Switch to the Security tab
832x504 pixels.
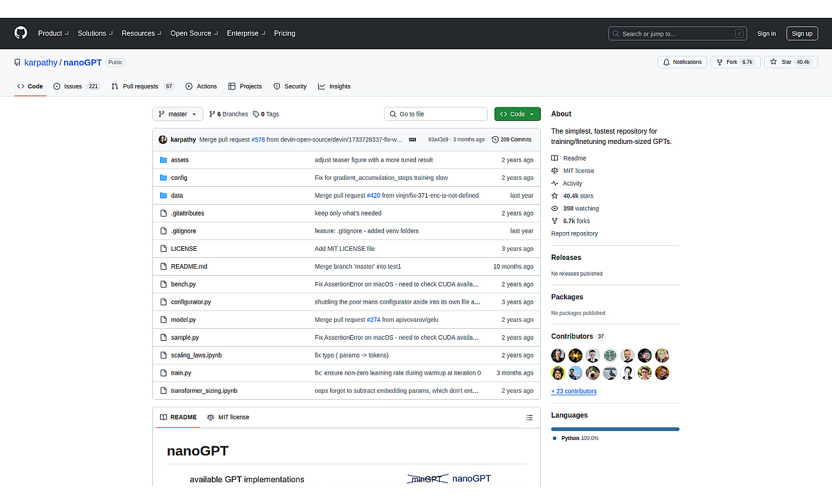point(290,86)
